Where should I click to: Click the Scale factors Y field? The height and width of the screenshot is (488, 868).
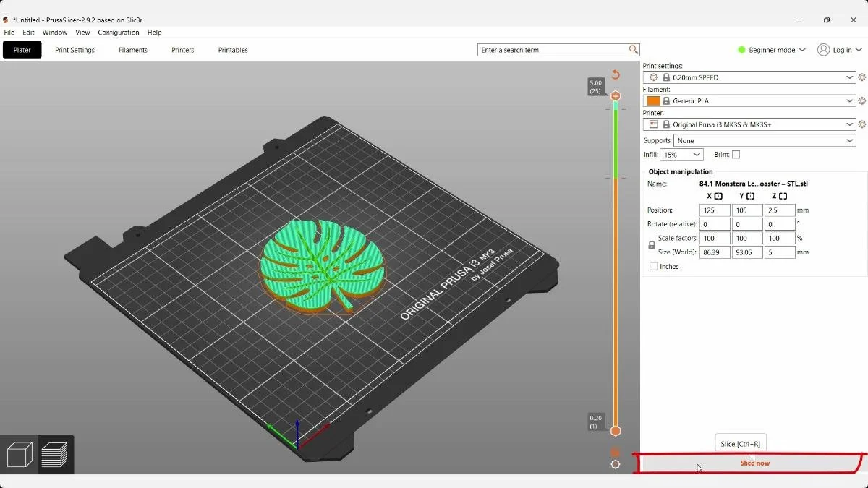coord(747,238)
